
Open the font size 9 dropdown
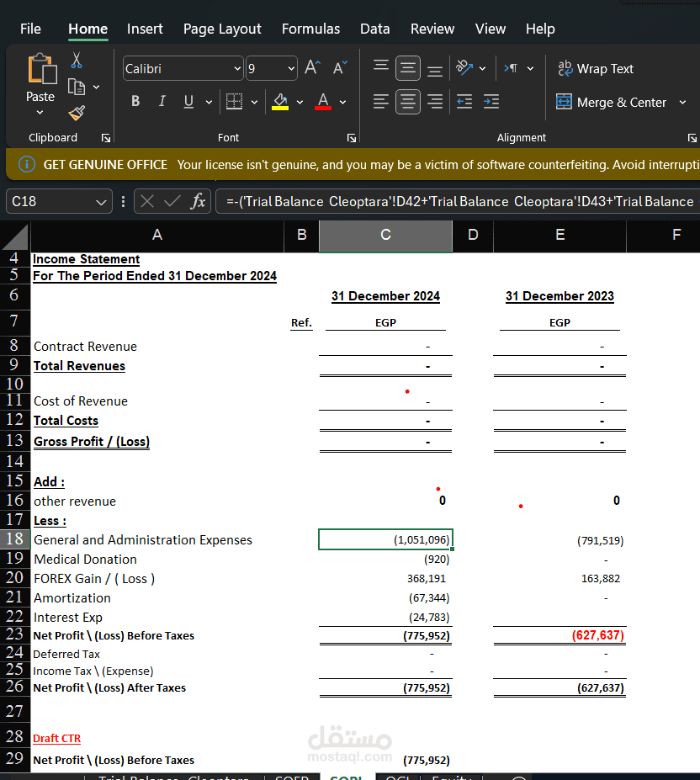[291, 68]
